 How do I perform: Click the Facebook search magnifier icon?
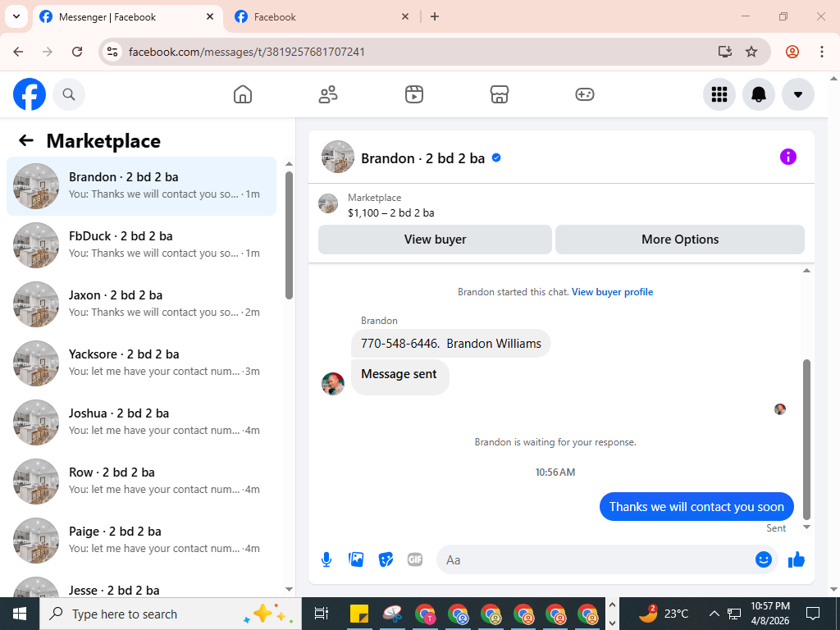pyautogui.click(x=69, y=94)
